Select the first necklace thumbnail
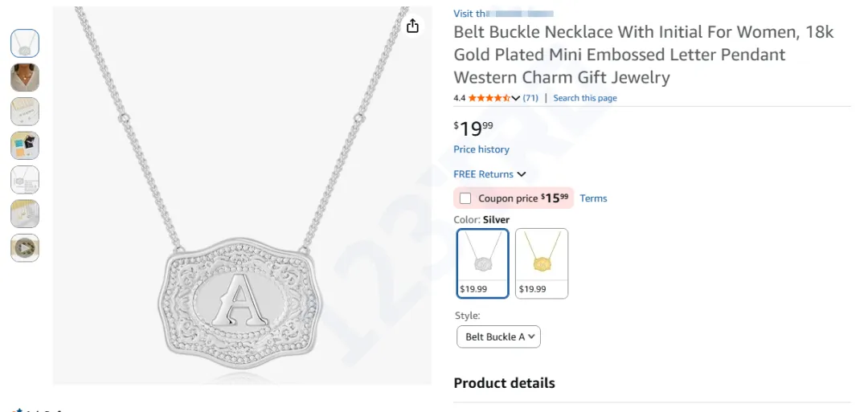Image resolution: width=868 pixels, height=412 pixels. click(x=25, y=43)
